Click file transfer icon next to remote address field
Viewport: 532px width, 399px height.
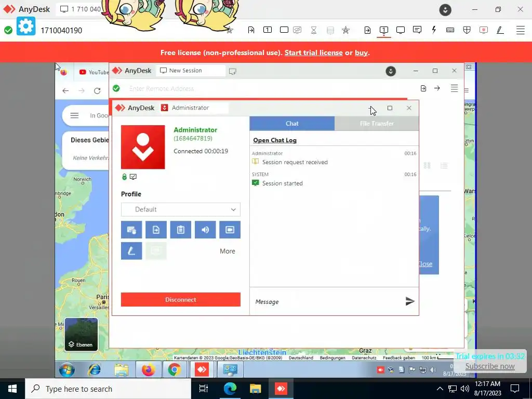(x=423, y=88)
